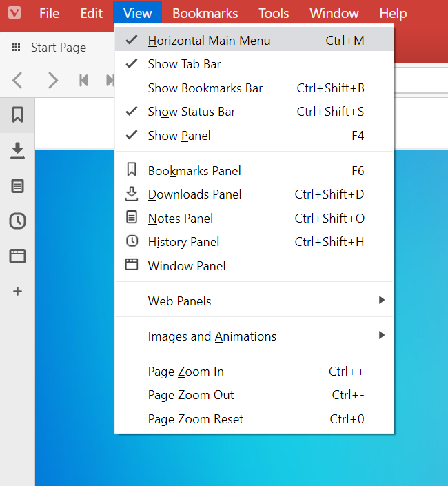Open Window panel in the sidebar

tap(17, 256)
